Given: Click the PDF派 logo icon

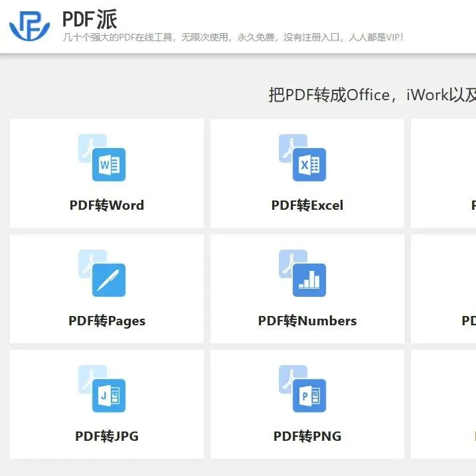Looking at the screenshot, I should 29,26.
